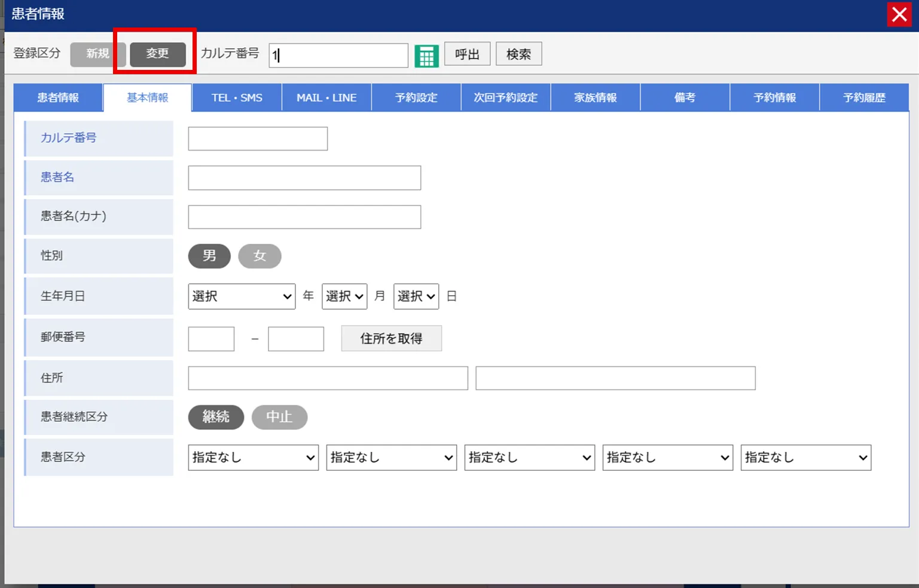Open the 家族情報 tab

(595, 98)
